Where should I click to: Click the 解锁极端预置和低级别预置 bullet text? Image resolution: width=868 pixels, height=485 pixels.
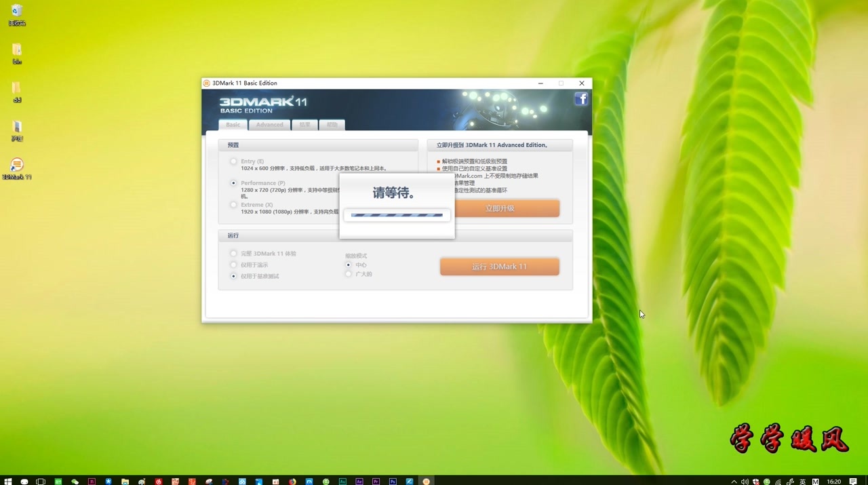click(475, 161)
